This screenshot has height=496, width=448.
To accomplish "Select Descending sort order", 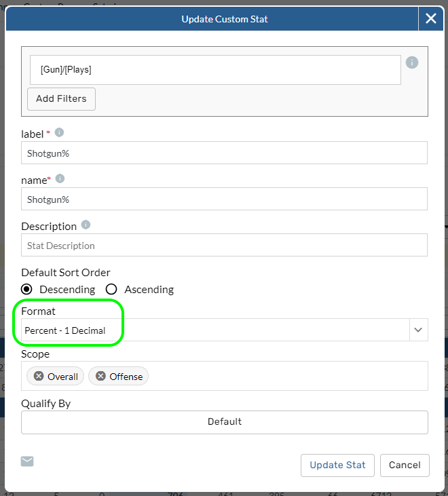I will tap(28, 289).
